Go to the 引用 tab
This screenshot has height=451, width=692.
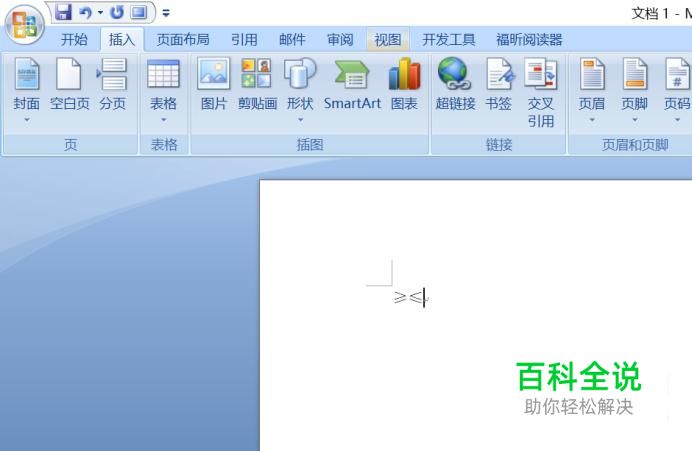click(244, 40)
